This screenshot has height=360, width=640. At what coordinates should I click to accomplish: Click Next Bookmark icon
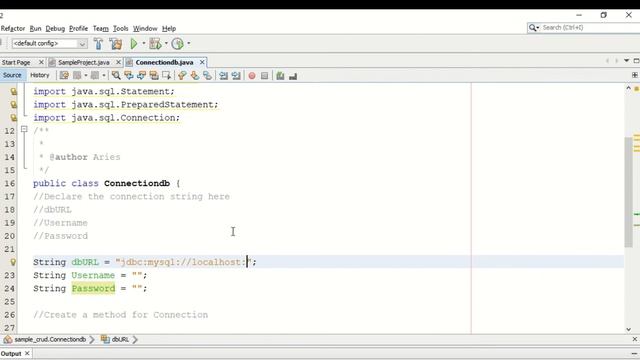(195, 76)
